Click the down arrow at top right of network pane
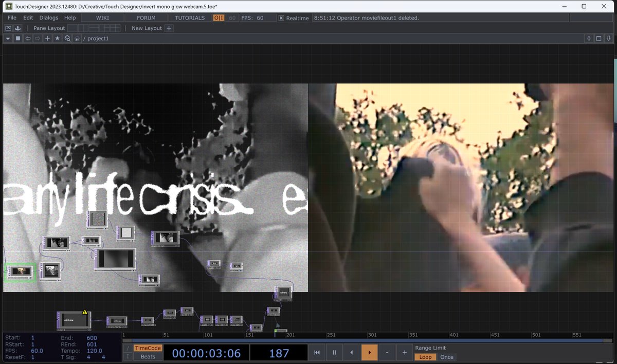The image size is (617, 364). coord(608,38)
